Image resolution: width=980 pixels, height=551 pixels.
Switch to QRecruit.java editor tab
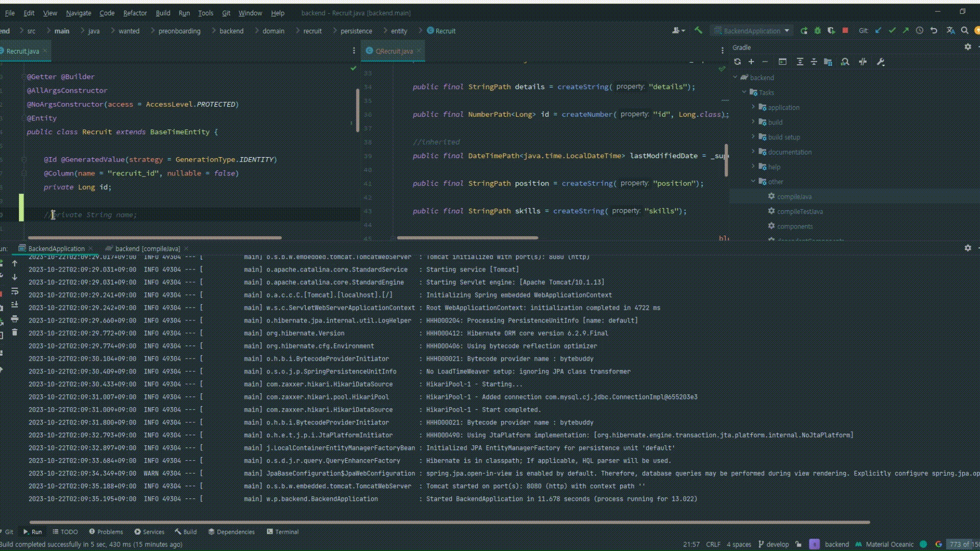[x=394, y=51]
